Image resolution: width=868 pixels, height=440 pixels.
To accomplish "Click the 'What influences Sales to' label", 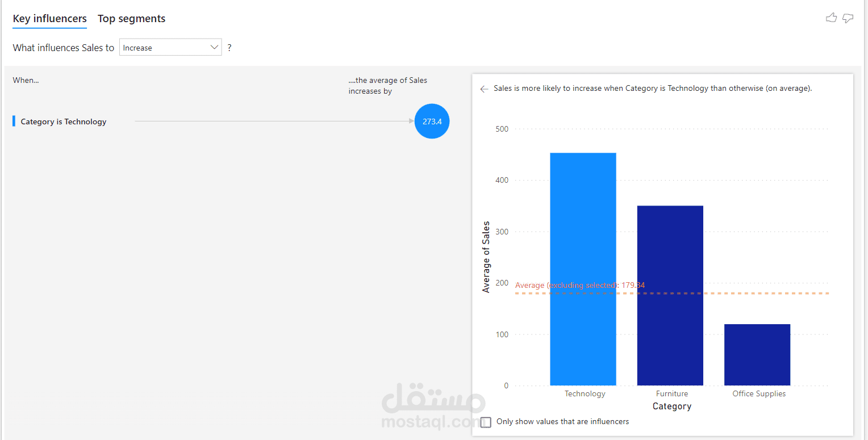I will pyautogui.click(x=64, y=48).
